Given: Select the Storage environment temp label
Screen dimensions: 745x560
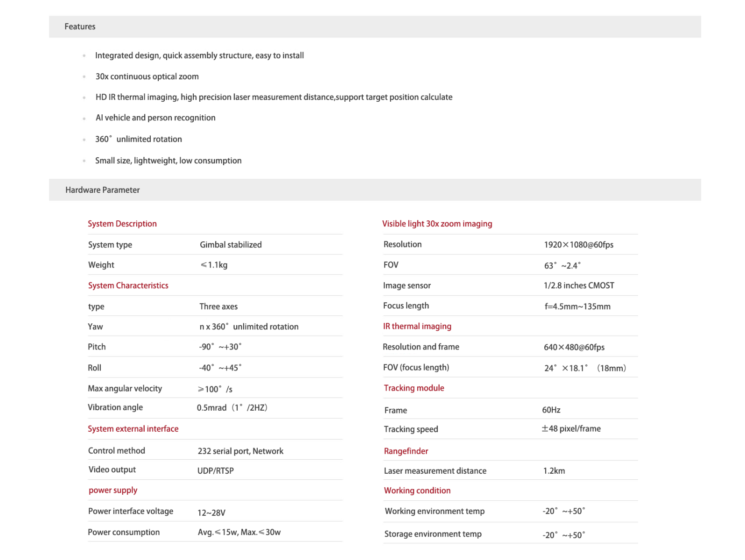Looking at the screenshot, I should point(433,534).
